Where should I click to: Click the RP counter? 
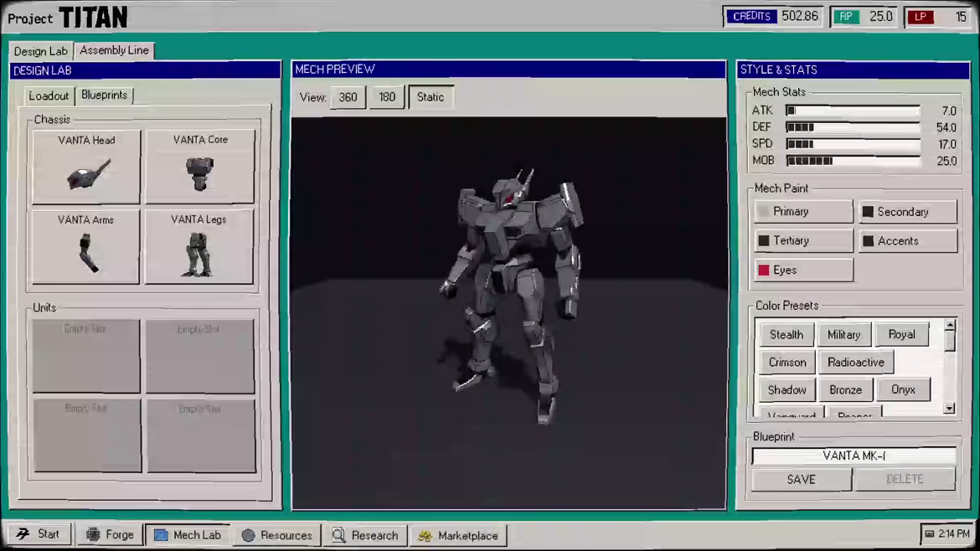pyautogui.click(x=864, y=16)
